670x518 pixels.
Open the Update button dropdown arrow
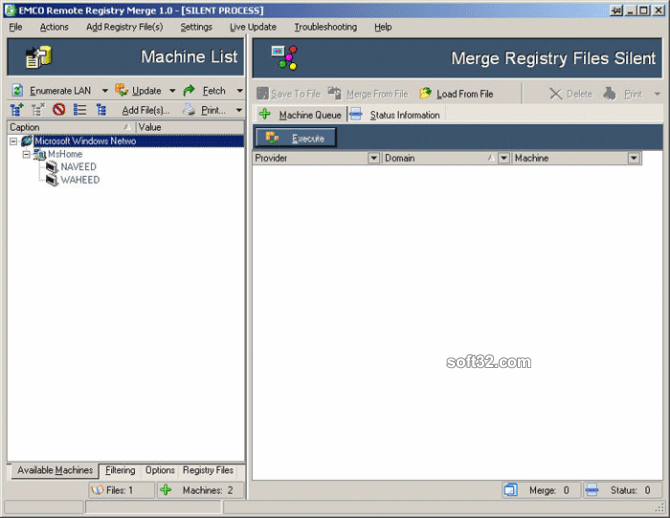pyautogui.click(x=172, y=91)
